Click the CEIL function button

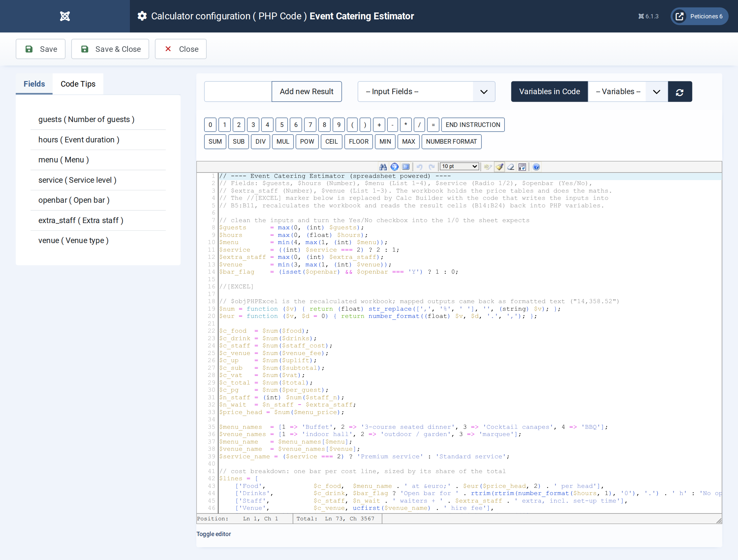[332, 141]
